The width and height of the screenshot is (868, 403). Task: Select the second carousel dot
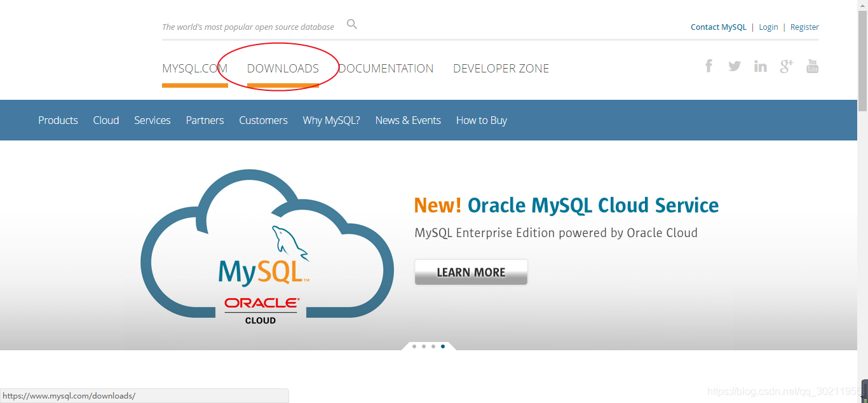tap(424, 346)
